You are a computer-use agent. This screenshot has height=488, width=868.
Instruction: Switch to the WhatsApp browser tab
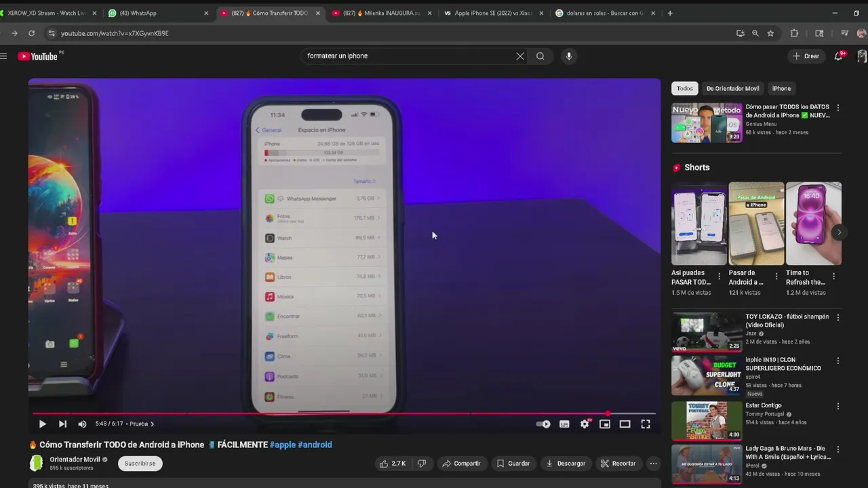click(159, 13)
